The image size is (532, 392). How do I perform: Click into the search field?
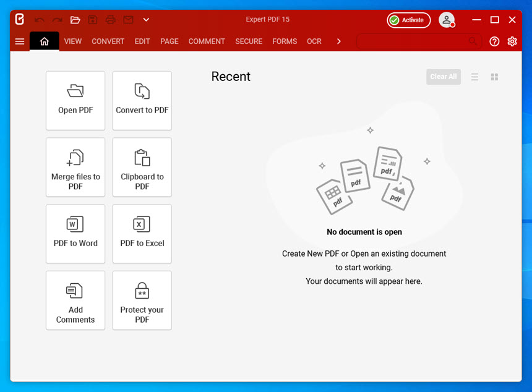click(419, 41)
